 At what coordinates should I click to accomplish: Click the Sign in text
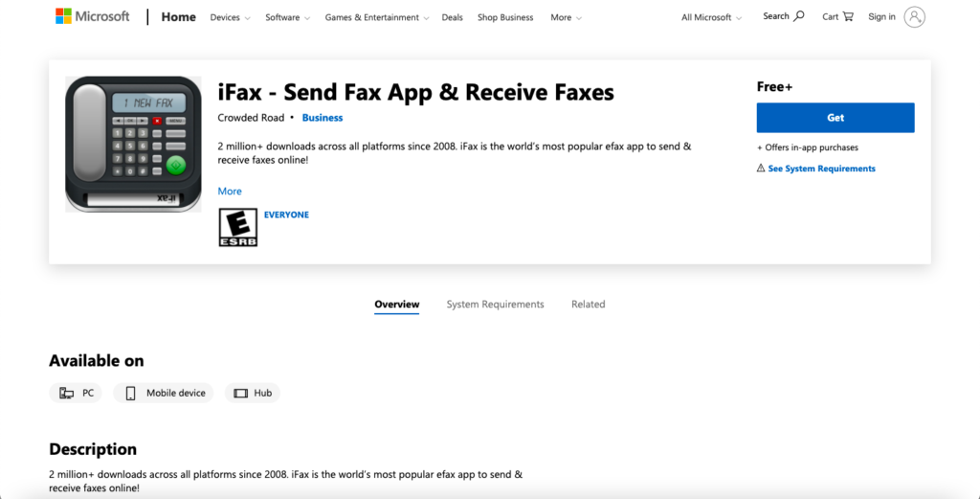[x=881, y=17]
